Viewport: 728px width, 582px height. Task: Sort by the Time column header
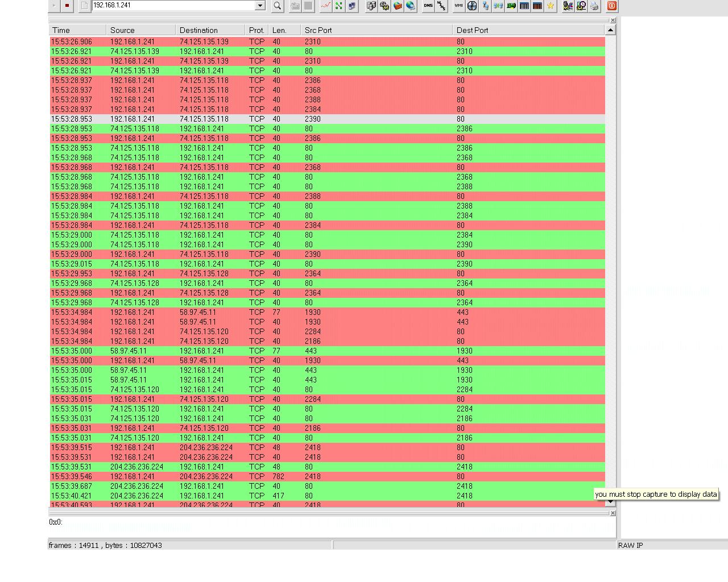tap(77, 30)
